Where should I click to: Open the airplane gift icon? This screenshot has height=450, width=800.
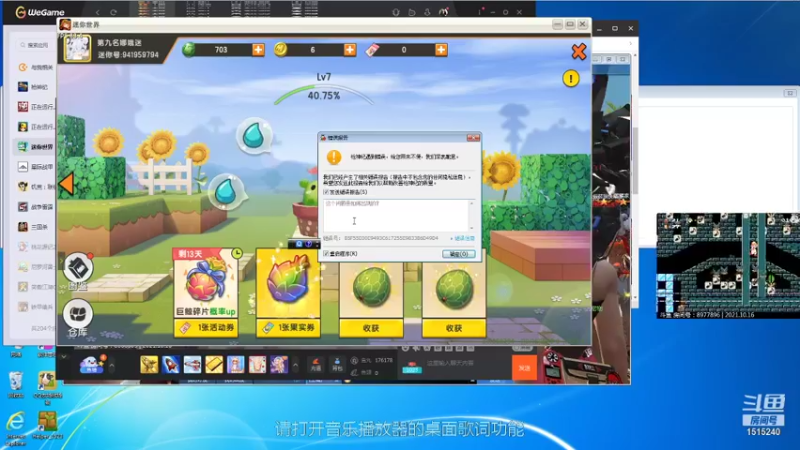(192, 365)
